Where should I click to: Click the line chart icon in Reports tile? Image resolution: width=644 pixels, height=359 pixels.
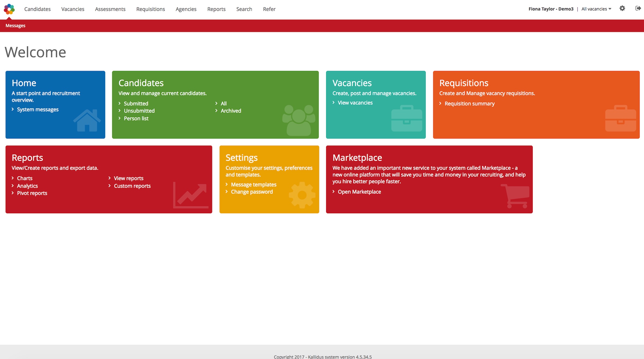coord(191,195)
